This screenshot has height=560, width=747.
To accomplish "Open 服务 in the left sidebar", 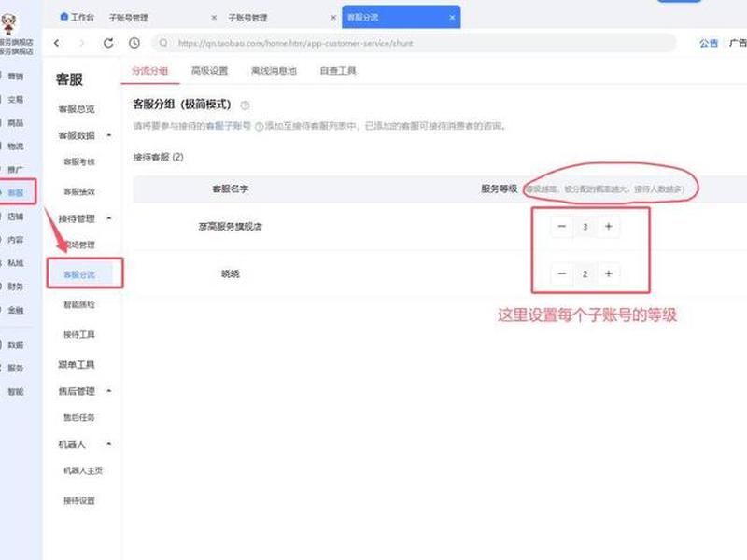I will click(x=15, y=368).
